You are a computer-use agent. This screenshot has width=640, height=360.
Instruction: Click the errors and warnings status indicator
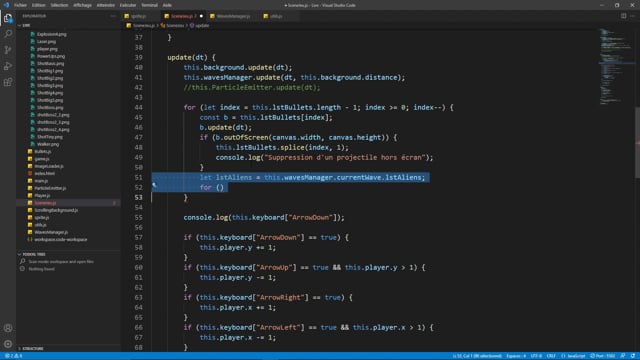(13, 356)
